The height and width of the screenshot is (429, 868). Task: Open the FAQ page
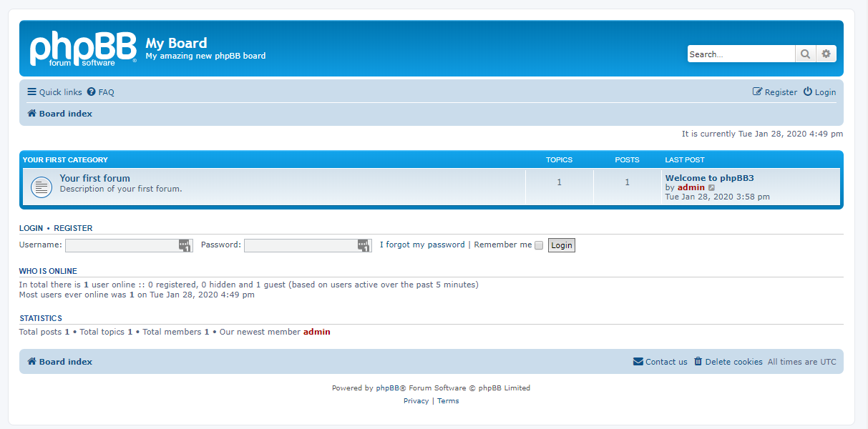pos(101,92)
